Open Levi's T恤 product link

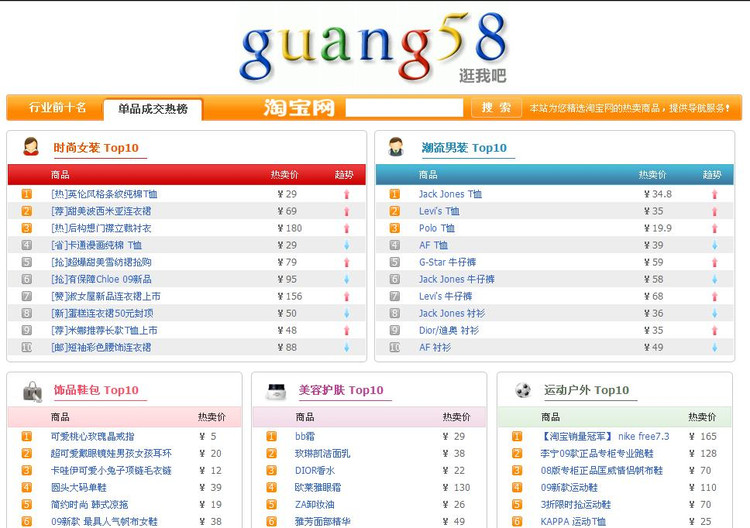[x=439, y=211]
